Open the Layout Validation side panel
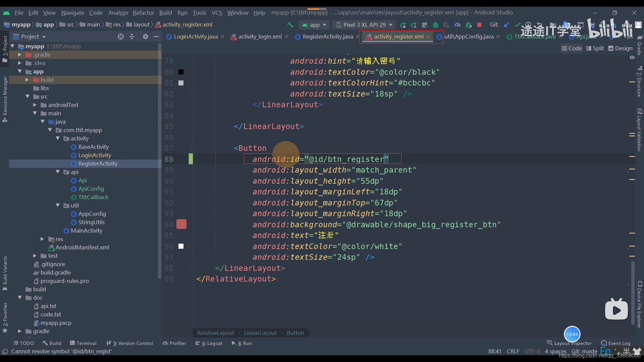This screenshot has width=644, height=362. (639, 130)
